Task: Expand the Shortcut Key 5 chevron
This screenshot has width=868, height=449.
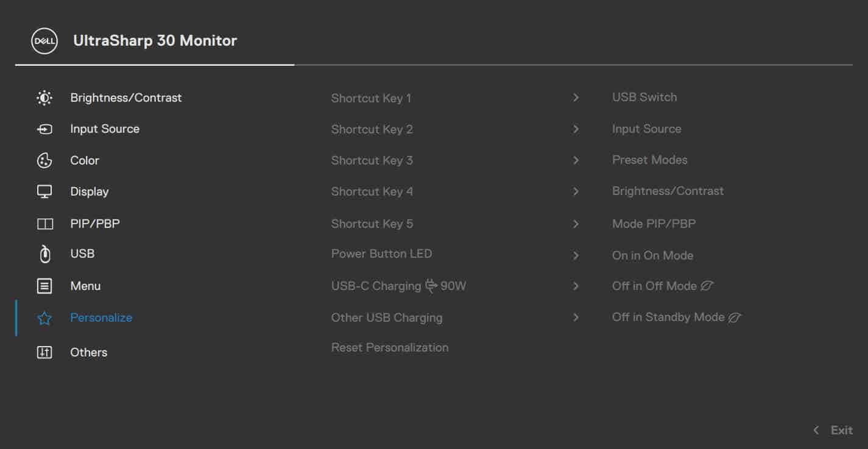Action: [x=576, y=224]
